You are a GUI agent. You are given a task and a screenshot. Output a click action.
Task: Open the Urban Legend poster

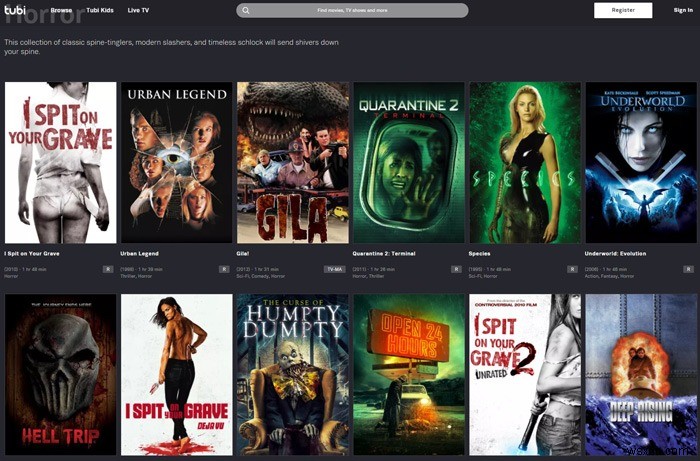[x=177, y=162]
